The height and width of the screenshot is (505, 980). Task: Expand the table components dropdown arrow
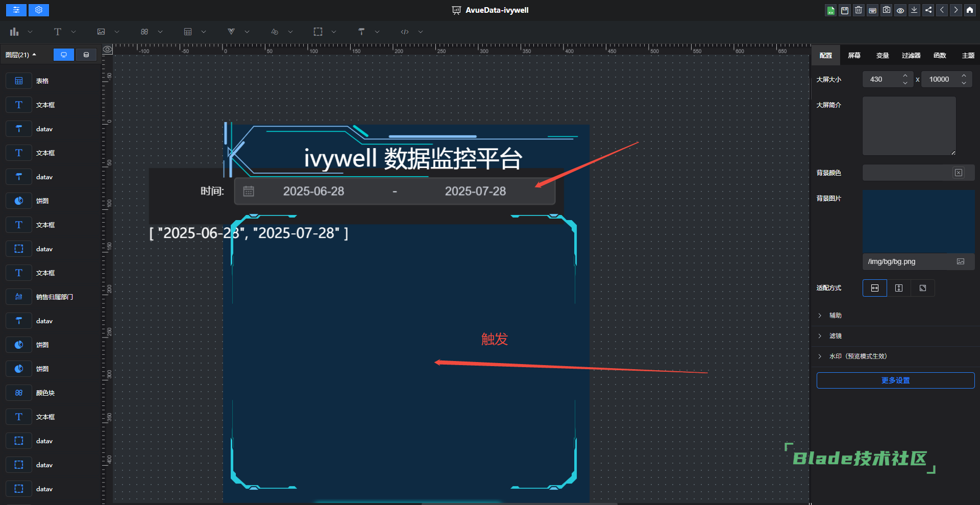[204, 32]
